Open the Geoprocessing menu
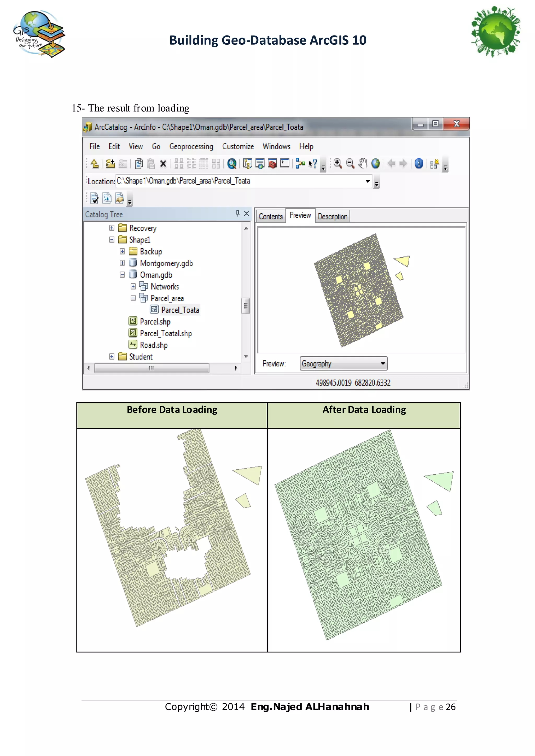This screenshot has height=756, width=535. click(191, 146)
